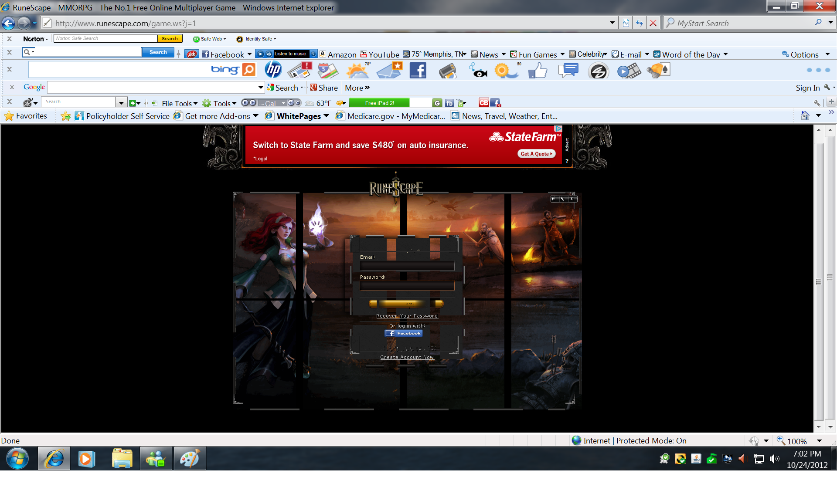Viewport: 837px width, 504px height.
Task: Open the Favorites star button
Action: click(x=26, y=116)
